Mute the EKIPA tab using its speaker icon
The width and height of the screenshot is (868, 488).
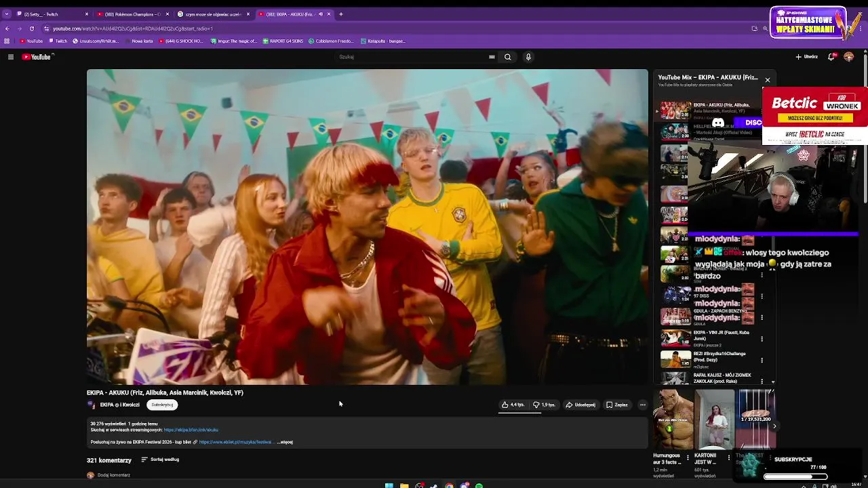(x=321, y=14)
